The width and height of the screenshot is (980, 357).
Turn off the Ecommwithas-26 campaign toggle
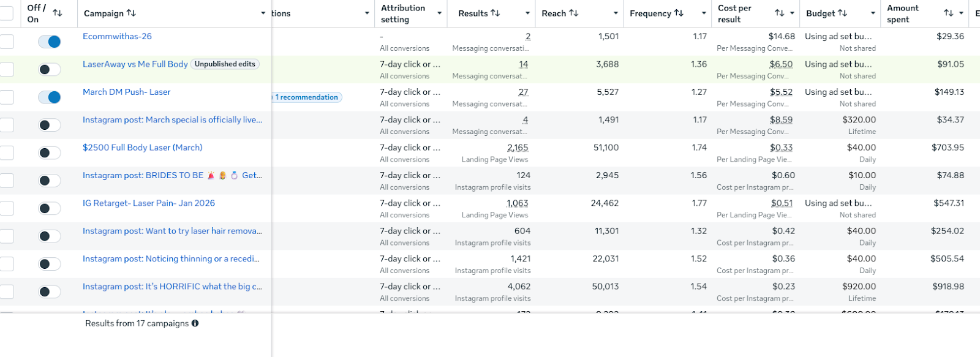click(50, 42)
